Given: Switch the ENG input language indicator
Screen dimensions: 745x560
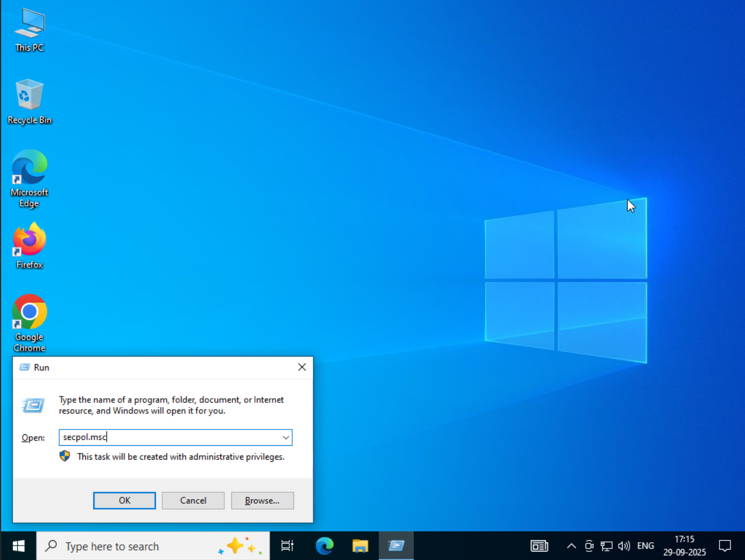Looking at the screenshot, I should coord(645,546).
